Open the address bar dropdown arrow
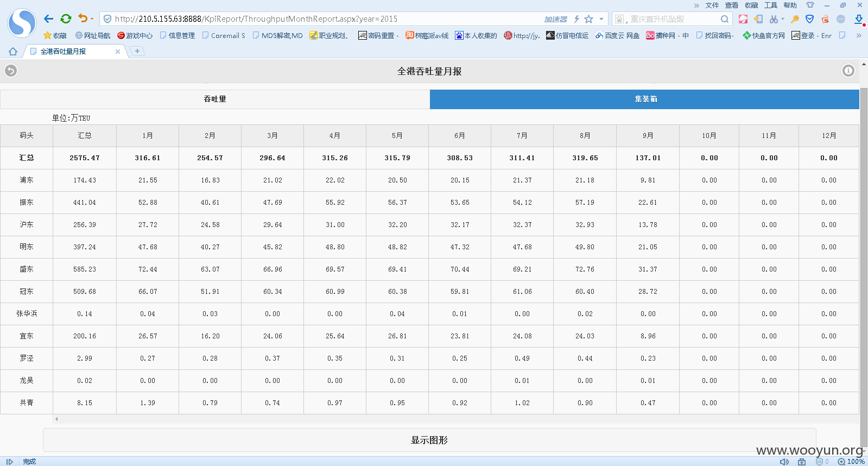This screenshot has height=466, width=868. (601, 19)
